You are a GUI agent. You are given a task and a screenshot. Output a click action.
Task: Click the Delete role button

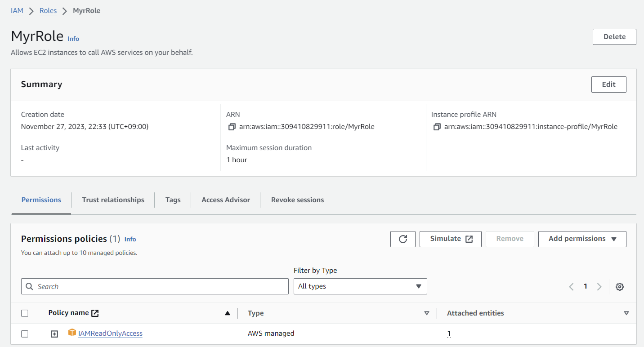(x=614, y=37)
